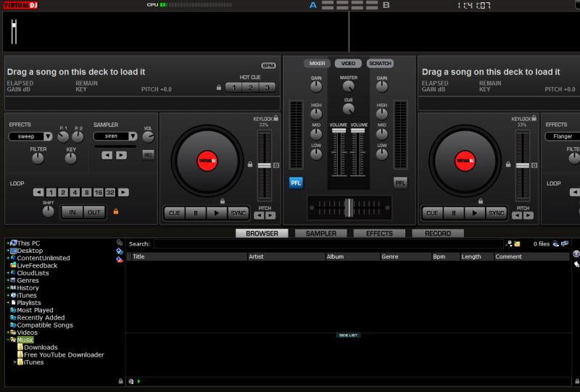
Task: Click the left deck loop OUT button
Action: [94, 212]
